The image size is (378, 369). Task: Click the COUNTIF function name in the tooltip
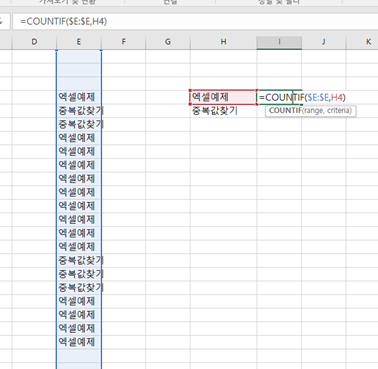(285, 111)
